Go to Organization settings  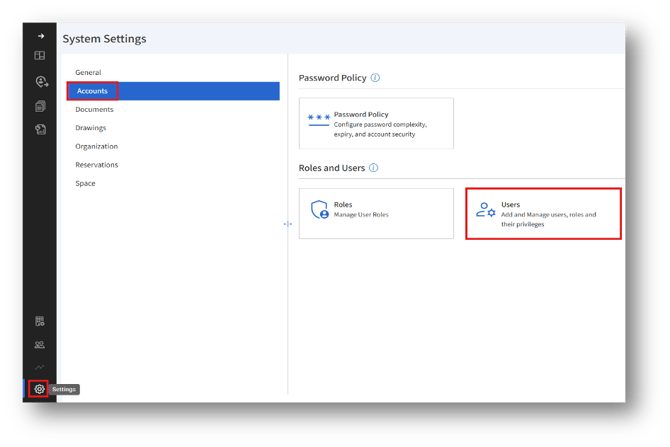pos(96,146)
